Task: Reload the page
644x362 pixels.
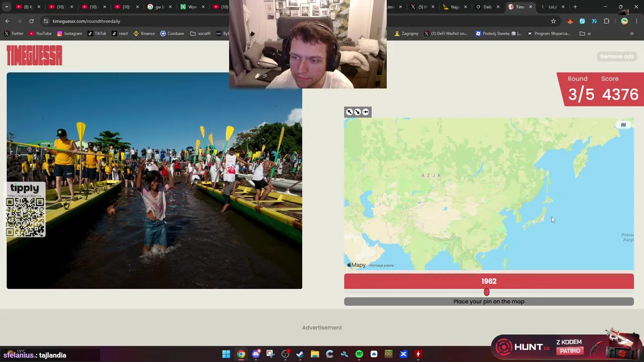Action: (31, 21)
